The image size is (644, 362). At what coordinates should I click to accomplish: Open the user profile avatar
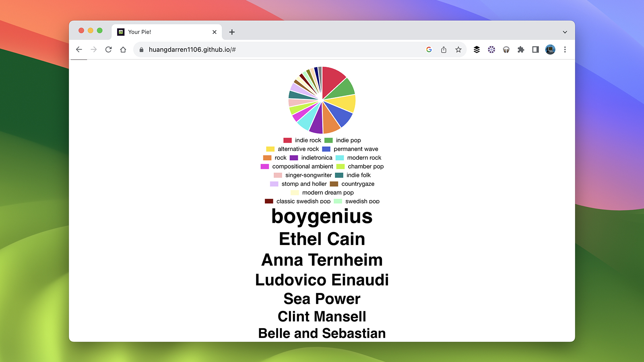click(550, 49)
